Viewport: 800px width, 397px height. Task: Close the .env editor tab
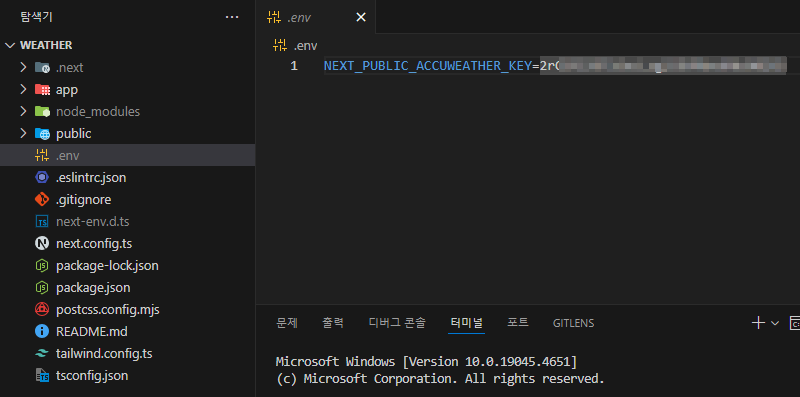[x=361, y=17]
